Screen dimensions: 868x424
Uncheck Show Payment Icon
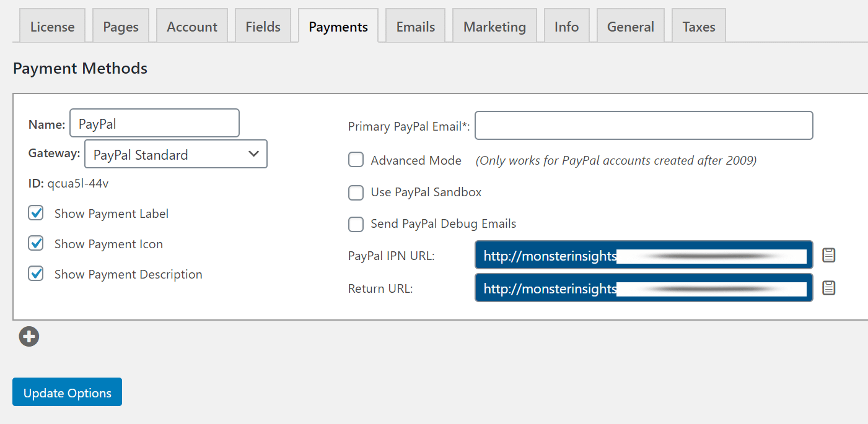click(36, 243)
